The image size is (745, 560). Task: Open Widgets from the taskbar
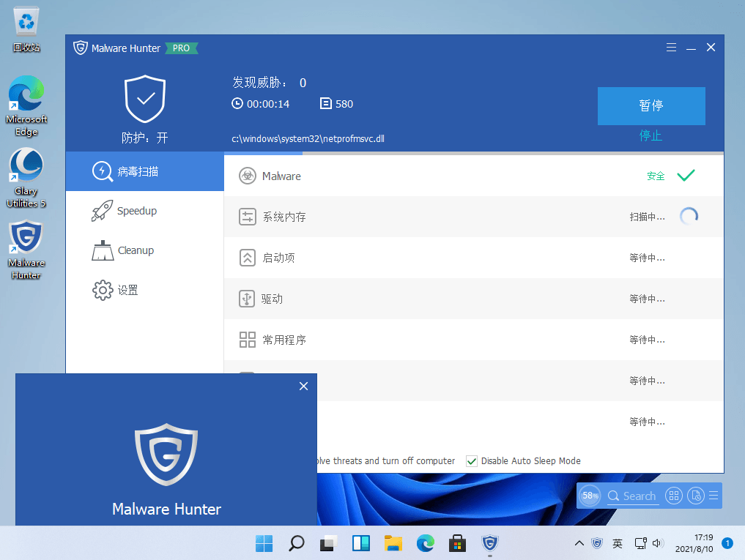(x=361, y=543)
